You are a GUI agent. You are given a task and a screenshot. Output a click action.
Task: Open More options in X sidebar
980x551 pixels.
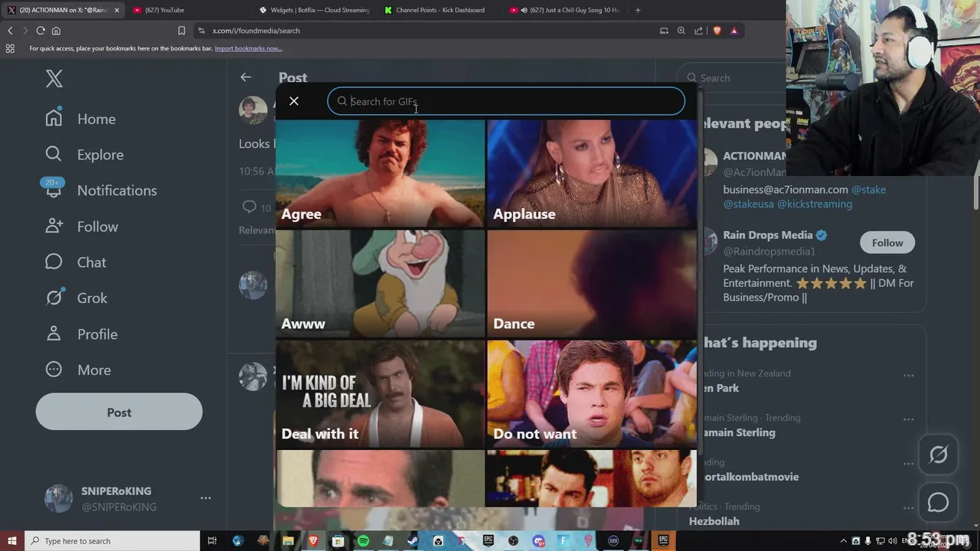coord(77,370)
